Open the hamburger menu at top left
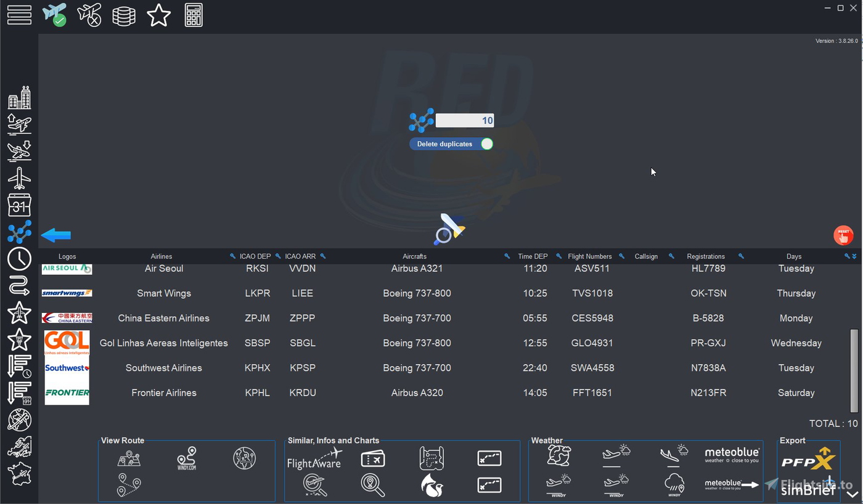This screenshot has height=504, width=863. (19, 15)
